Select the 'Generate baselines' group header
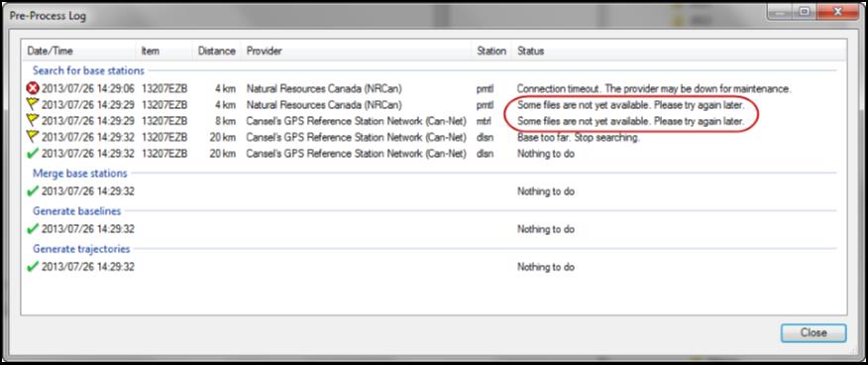The image size is (868, 365). [77, 211]
